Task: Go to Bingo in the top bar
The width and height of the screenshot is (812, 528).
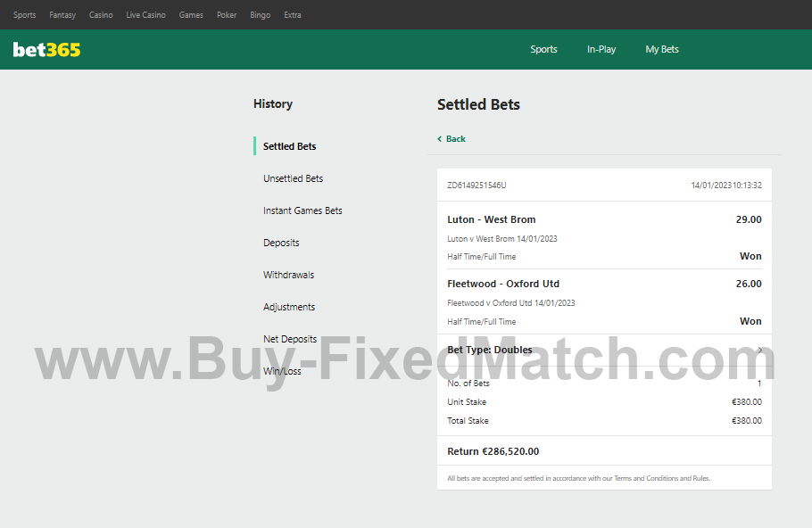Action: point(260,15)
